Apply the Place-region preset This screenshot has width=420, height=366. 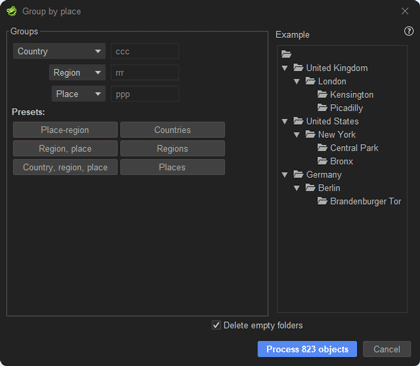point(65,130)
